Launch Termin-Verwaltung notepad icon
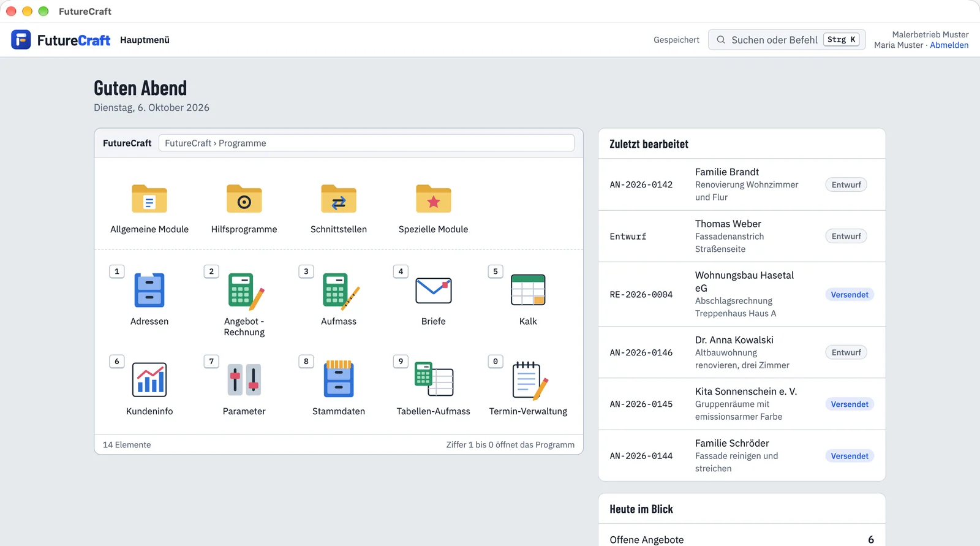This screenshot has width=980, height=546. [x=529, y=380]
